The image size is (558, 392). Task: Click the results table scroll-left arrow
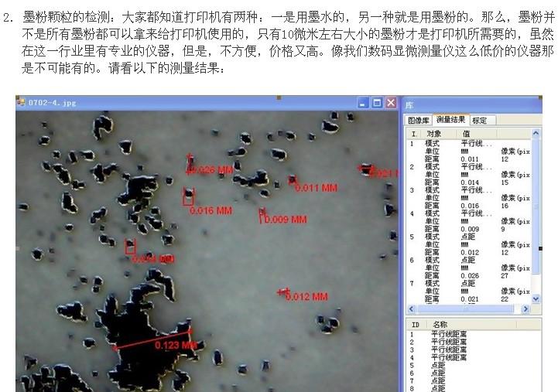411,308
